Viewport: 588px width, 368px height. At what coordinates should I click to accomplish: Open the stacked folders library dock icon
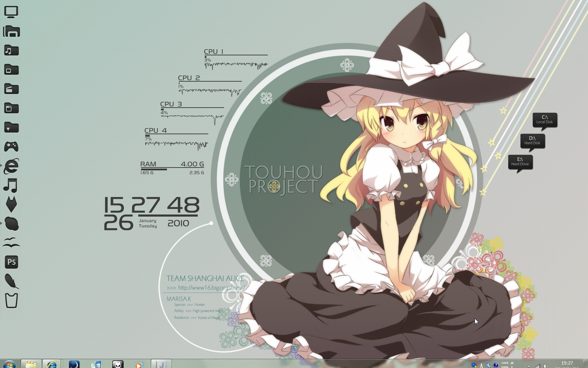pos(12,31)
